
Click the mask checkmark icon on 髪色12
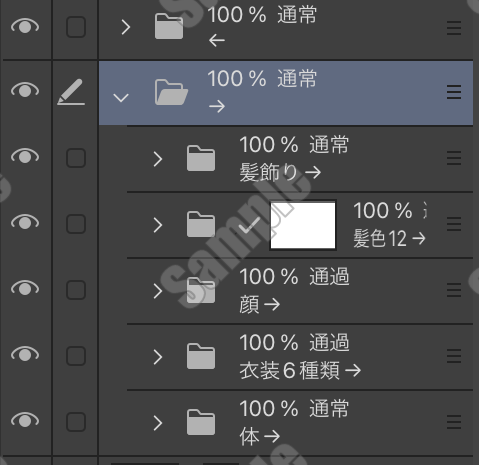point(249,225)
